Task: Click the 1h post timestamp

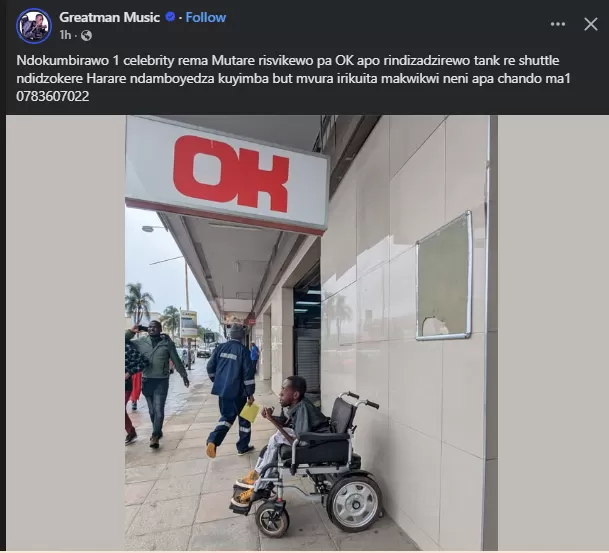Action: [65, 35]
